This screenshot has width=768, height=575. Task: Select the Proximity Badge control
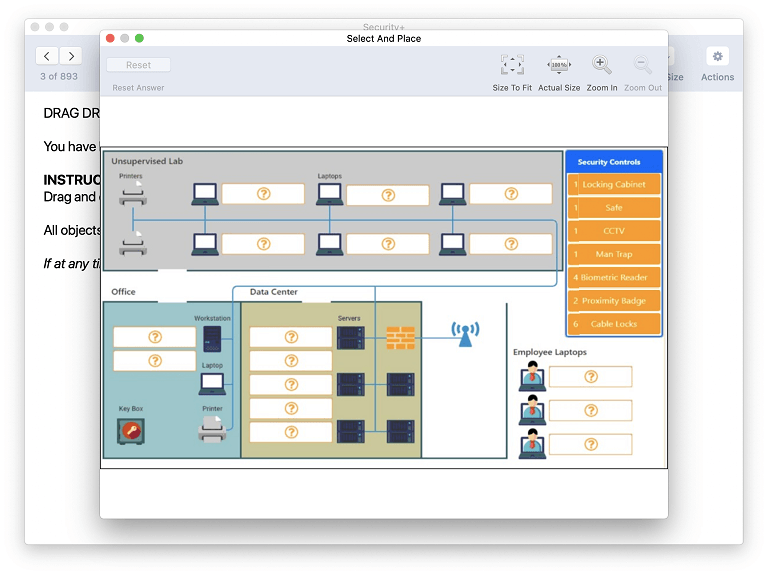pyautogui.click(x=614, y=301)
